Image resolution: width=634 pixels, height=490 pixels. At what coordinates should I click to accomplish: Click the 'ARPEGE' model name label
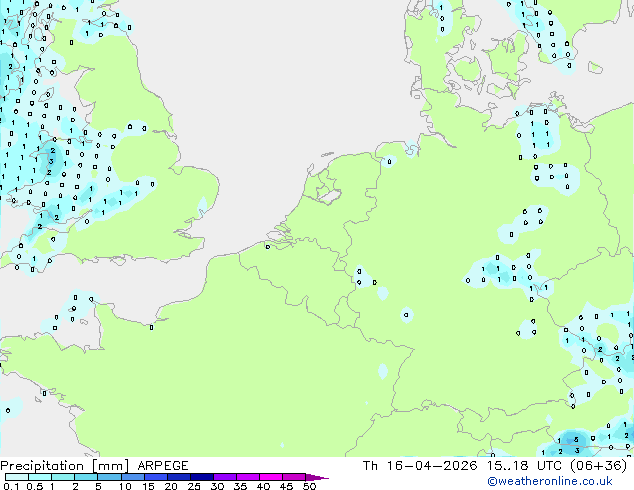point(163,466)
